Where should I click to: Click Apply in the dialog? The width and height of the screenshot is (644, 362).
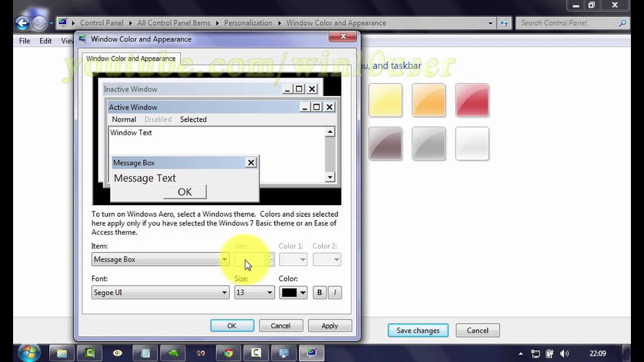click(x=330, y=326)
